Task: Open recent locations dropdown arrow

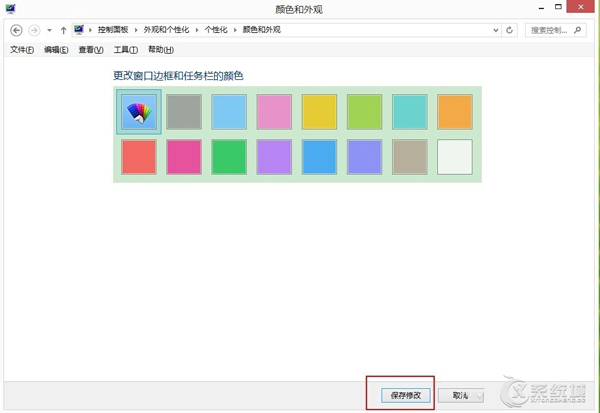Action: [49, 30]
